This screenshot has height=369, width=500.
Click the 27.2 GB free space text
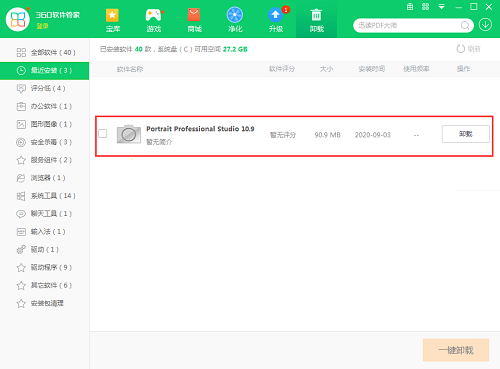[235, 49]
